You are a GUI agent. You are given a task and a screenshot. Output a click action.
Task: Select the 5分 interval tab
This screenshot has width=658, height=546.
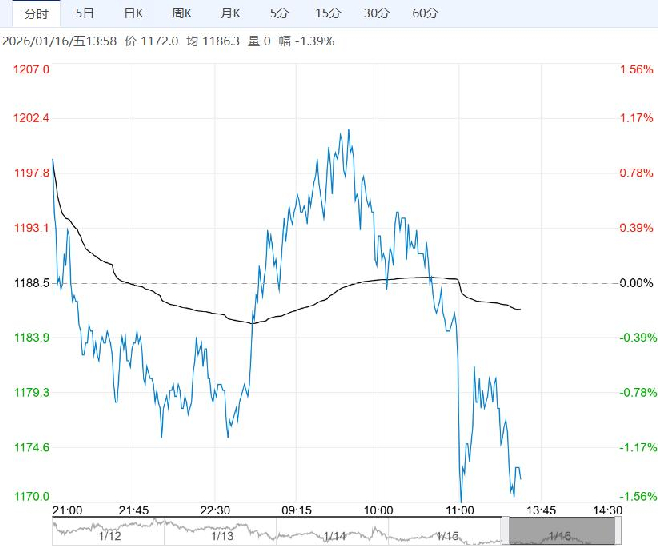(x=279, y=13)
